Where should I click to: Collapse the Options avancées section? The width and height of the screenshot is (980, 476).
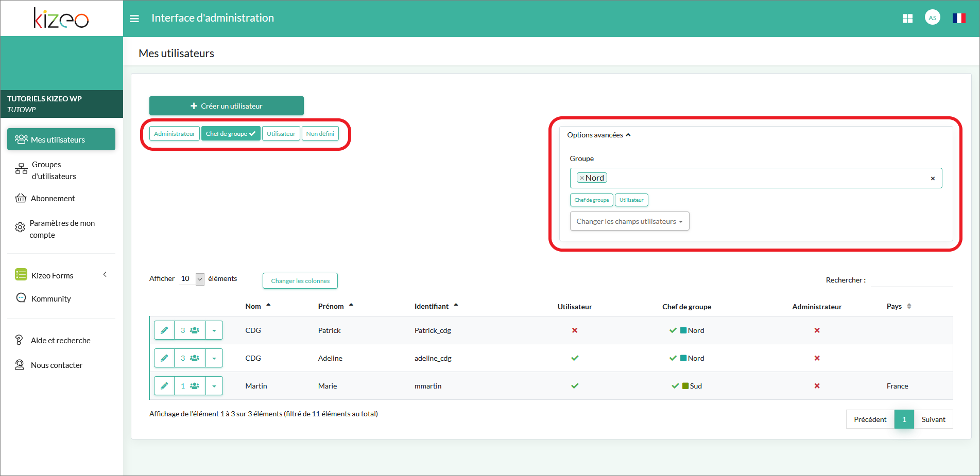(599, 135)
